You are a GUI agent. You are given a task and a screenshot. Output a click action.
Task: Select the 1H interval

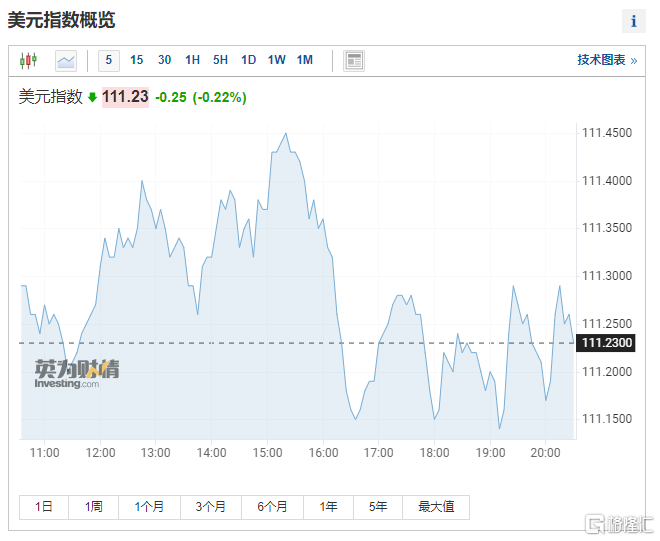[192, 60]
